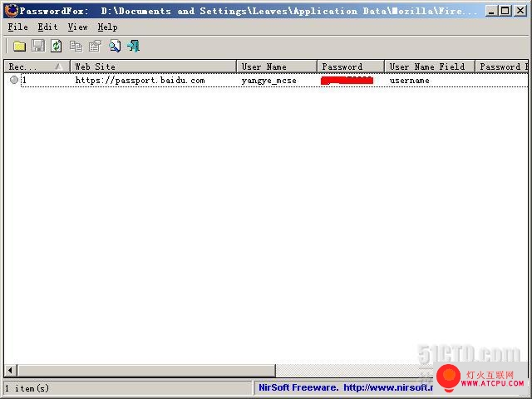
Task: Refresh the password list
Action: [57, 46]
